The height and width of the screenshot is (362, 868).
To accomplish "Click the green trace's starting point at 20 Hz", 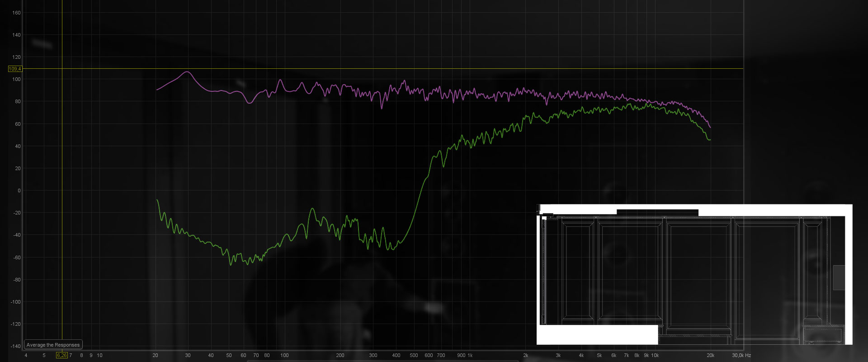I will (157, 200).
